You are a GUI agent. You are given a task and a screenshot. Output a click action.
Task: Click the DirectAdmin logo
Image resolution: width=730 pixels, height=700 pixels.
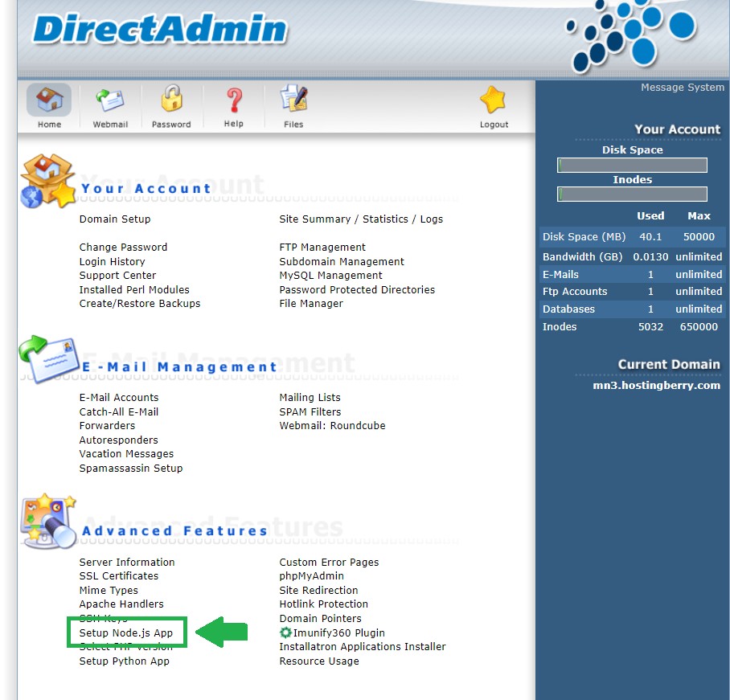[160, 31]
